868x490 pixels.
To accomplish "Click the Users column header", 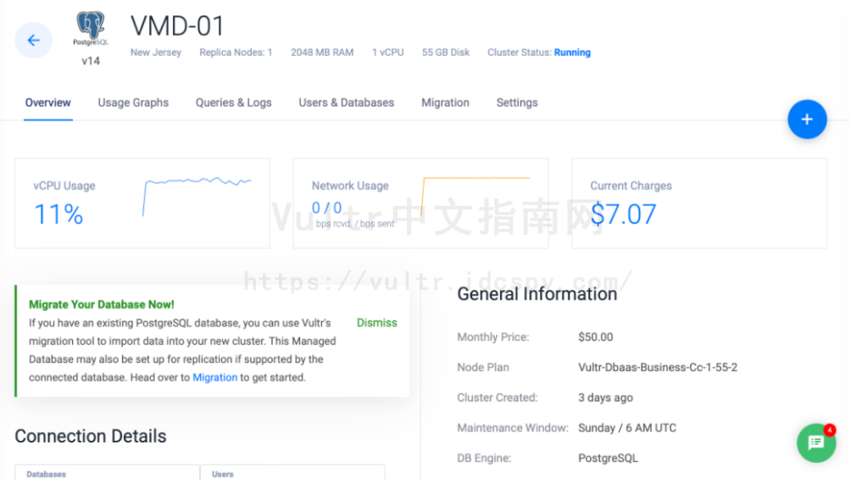I will [x=223, y=475].
